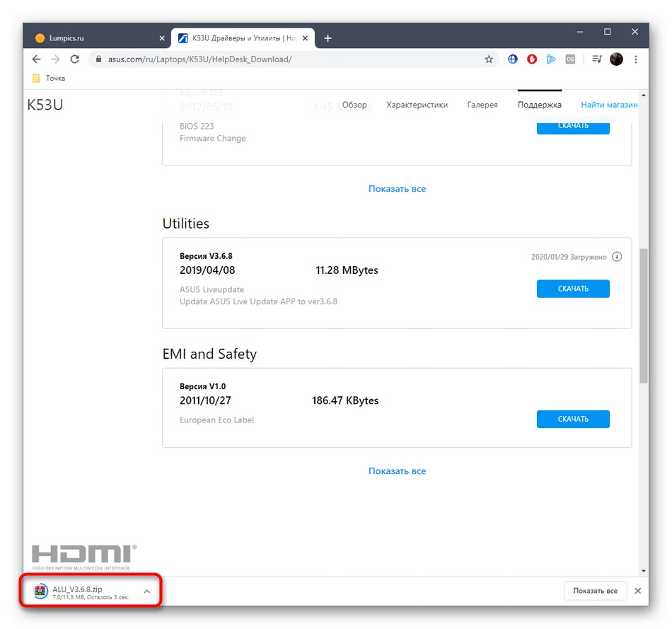The image size is (672, 629).
Task: Open new tab with plus button
Action: pos(328,38)
